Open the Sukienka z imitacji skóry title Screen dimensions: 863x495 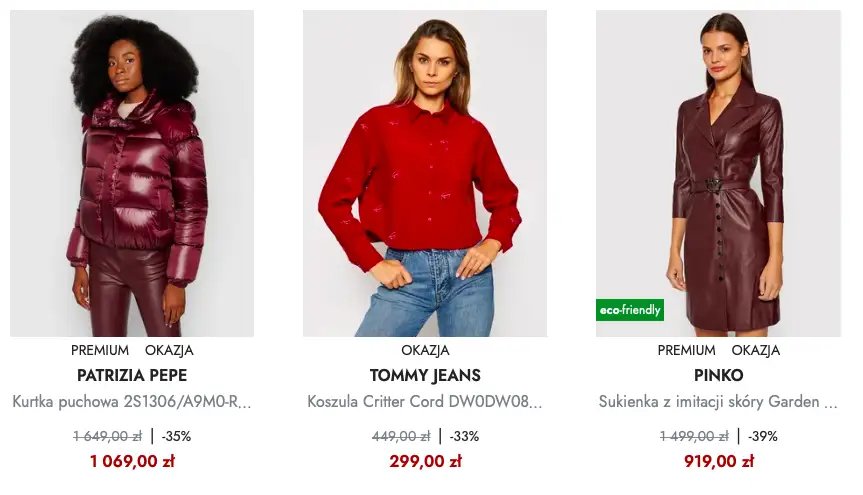718,402
